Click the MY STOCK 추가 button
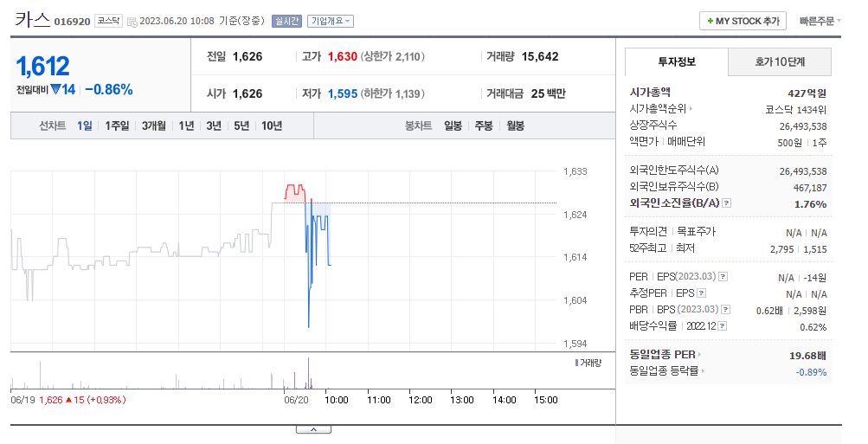Screen dimensions: 868x444 [x=743, y=21]
